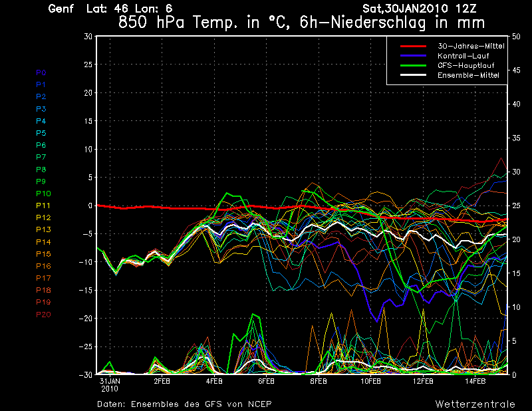Screen dimensions: 532x411
Task: Click the 25 precipitation axis value
Action: (516, 205)
